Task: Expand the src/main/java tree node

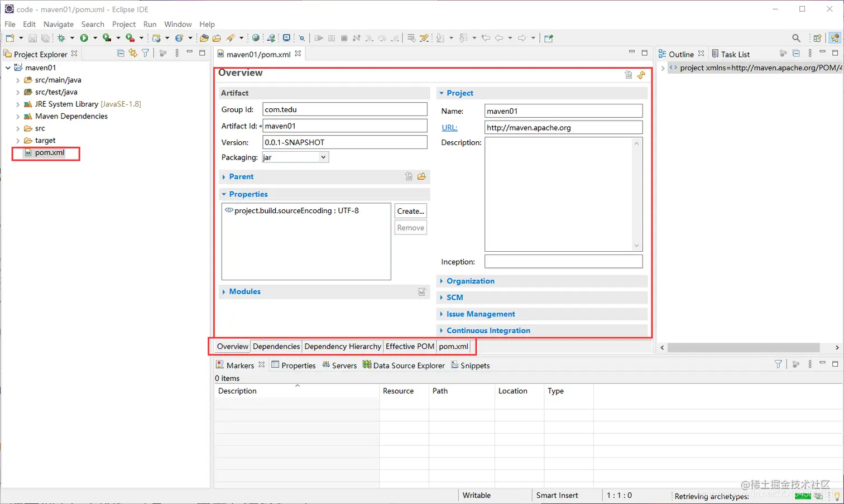Action: [18, 80]
